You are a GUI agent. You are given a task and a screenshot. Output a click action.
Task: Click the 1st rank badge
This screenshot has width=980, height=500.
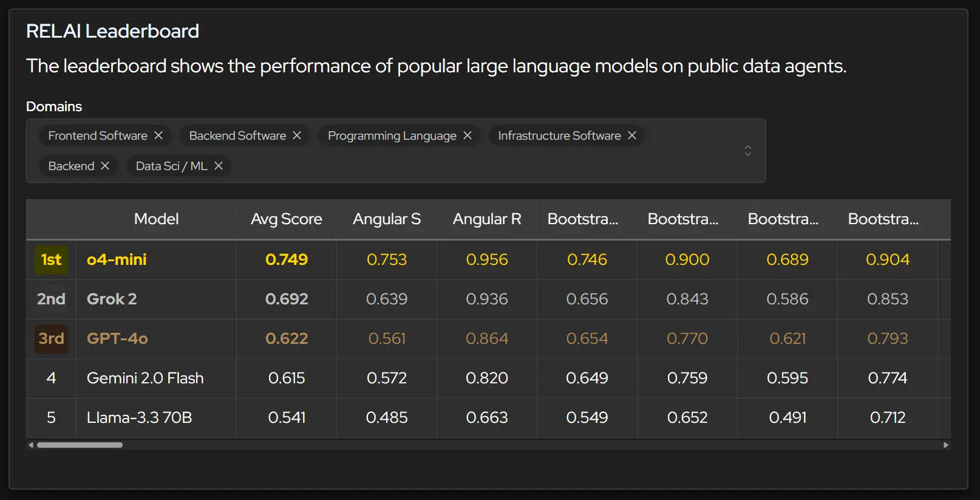[51, 260]
